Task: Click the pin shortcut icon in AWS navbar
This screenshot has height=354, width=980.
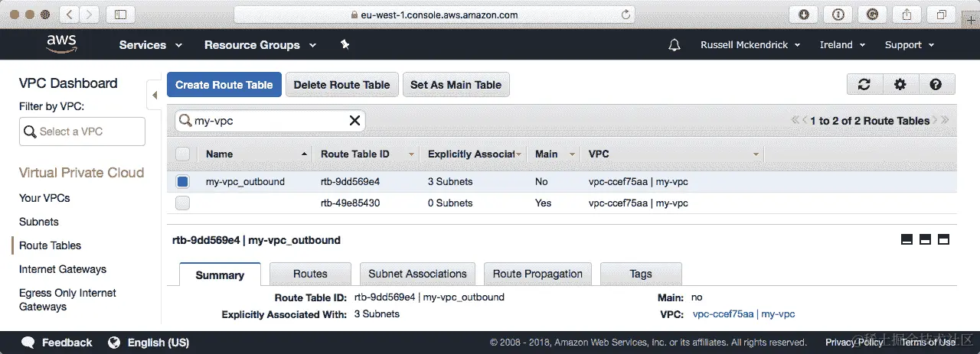Action: tap(345, 45)
